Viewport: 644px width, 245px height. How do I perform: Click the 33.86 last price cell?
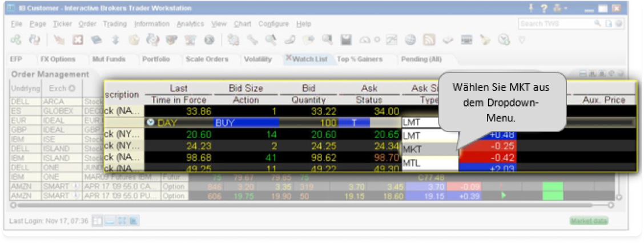click(x=179, y=111)
